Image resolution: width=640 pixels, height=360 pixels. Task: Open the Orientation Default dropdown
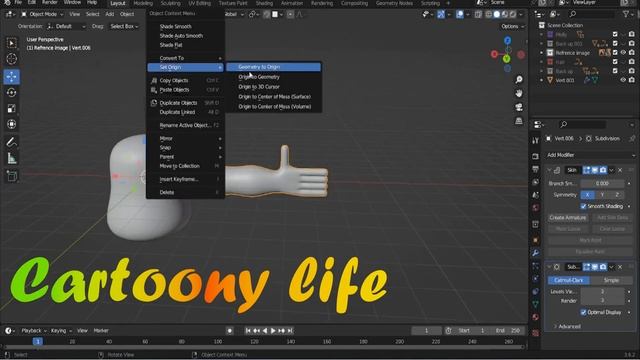point(66,26)
